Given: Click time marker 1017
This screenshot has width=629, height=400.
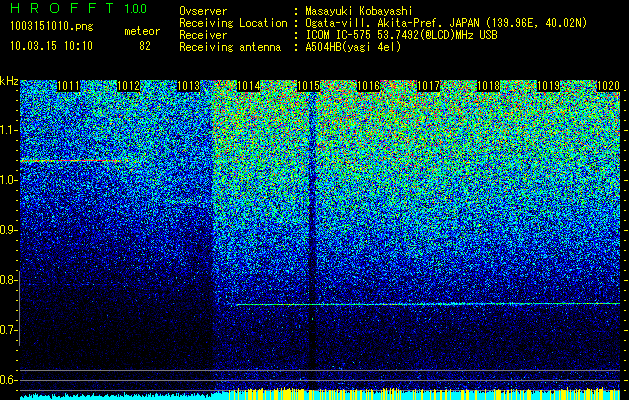Looking at the screenshot, I should [428, 86].
